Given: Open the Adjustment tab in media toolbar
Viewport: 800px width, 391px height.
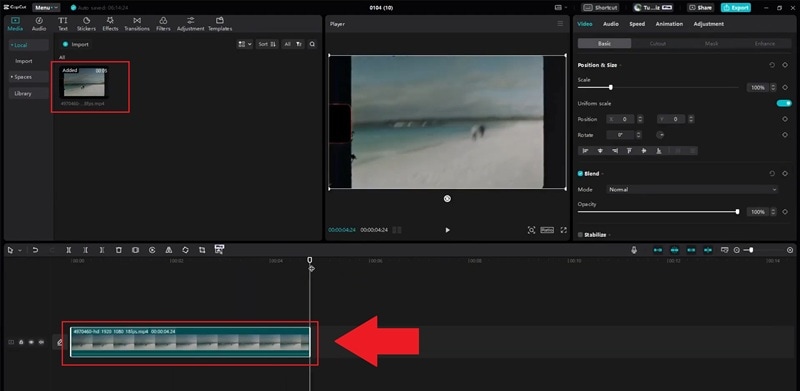Looking at the screenshot, I should pos(190,24).
